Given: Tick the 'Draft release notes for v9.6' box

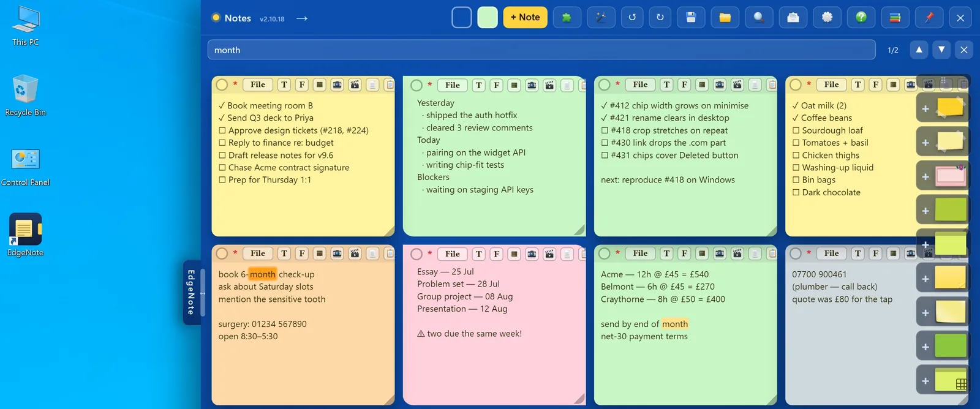Looking at the screenshot, I should (x=222, y=156).
